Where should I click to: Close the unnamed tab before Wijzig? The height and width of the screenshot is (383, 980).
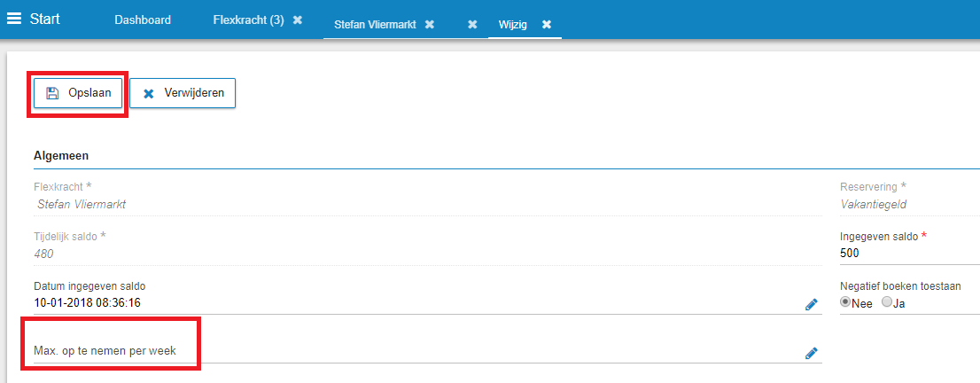click(472, 25)
